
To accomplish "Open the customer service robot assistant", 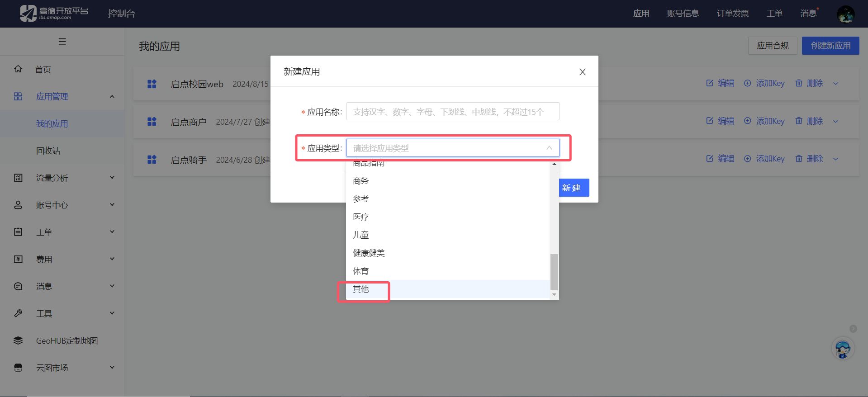I will (842, 349).
